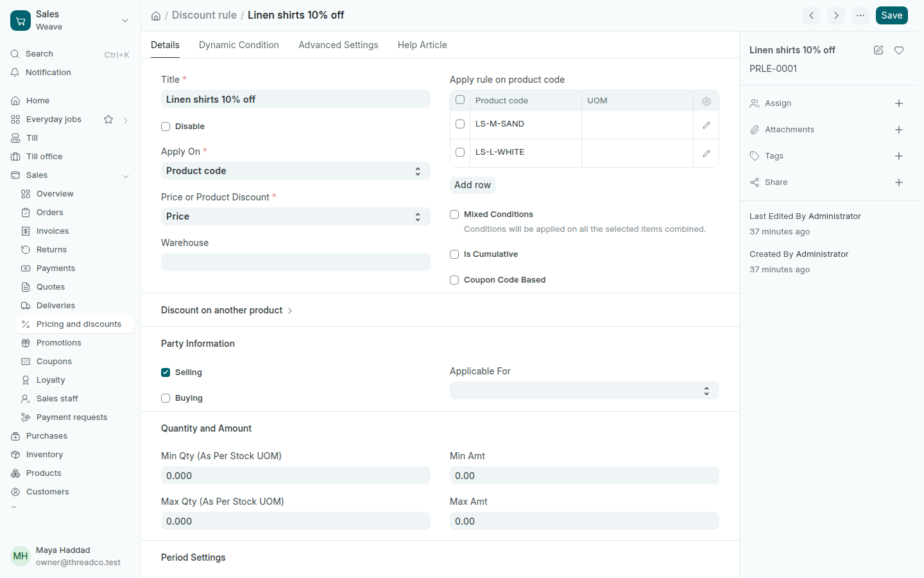The height and width of the screenshot is (578, 924).
Task: Switch to the Dynamic Condition tab
Action: 239,45
